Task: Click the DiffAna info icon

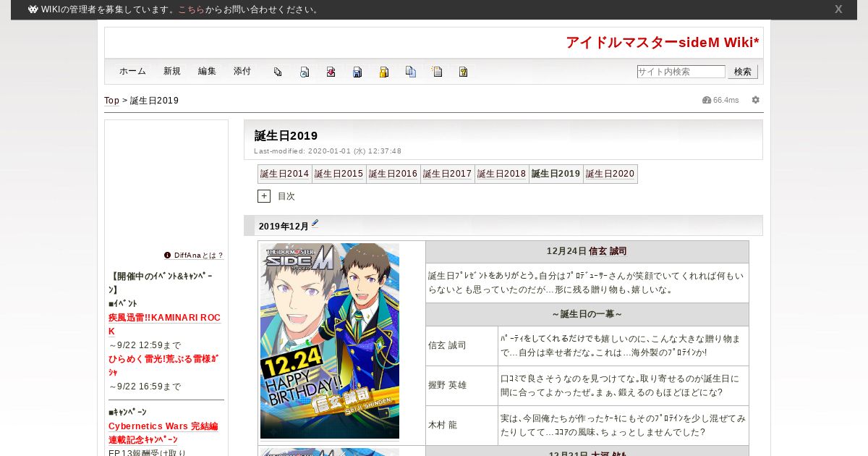Action: tap(168, 256)
